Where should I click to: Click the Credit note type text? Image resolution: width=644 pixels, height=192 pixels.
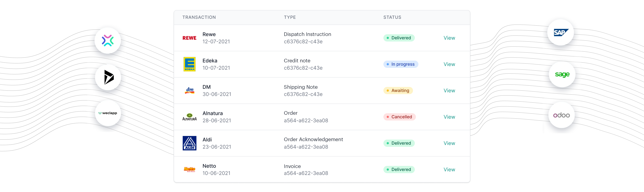(x=297, y=61)
